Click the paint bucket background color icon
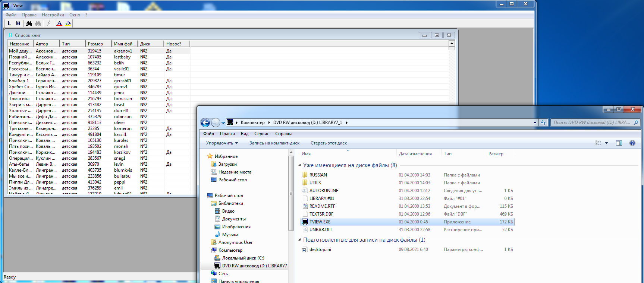Screen dimensions: 644x283 coord(68,23)
